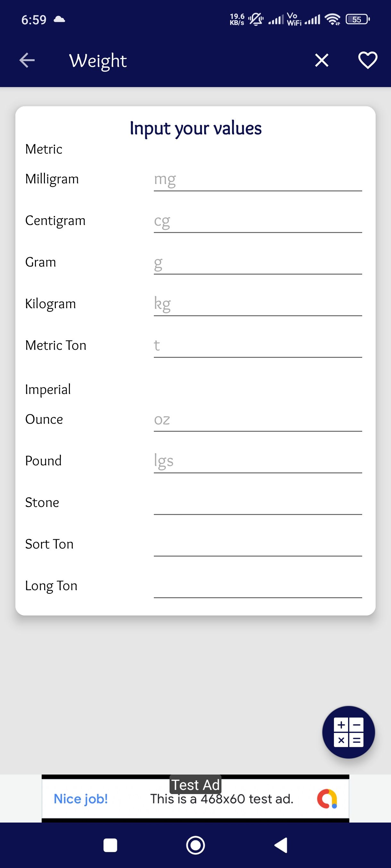Tap the AdMob logo in ad banner
The width and height of the screenshot is (391, 868).
pos(327,799)
